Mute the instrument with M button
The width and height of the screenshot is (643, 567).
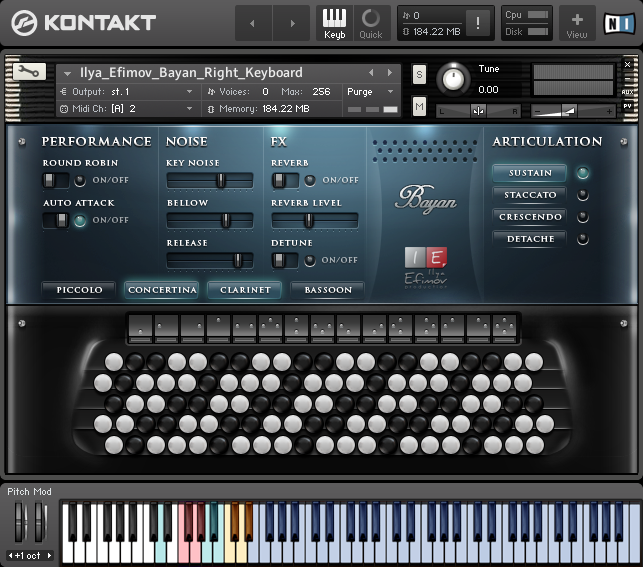pos(419,105)
